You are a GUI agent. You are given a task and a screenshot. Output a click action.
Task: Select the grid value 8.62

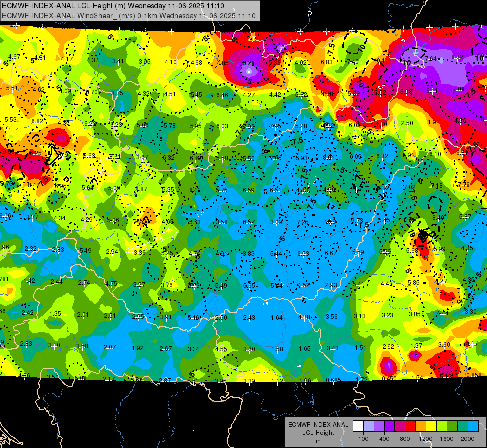(457, 57)
